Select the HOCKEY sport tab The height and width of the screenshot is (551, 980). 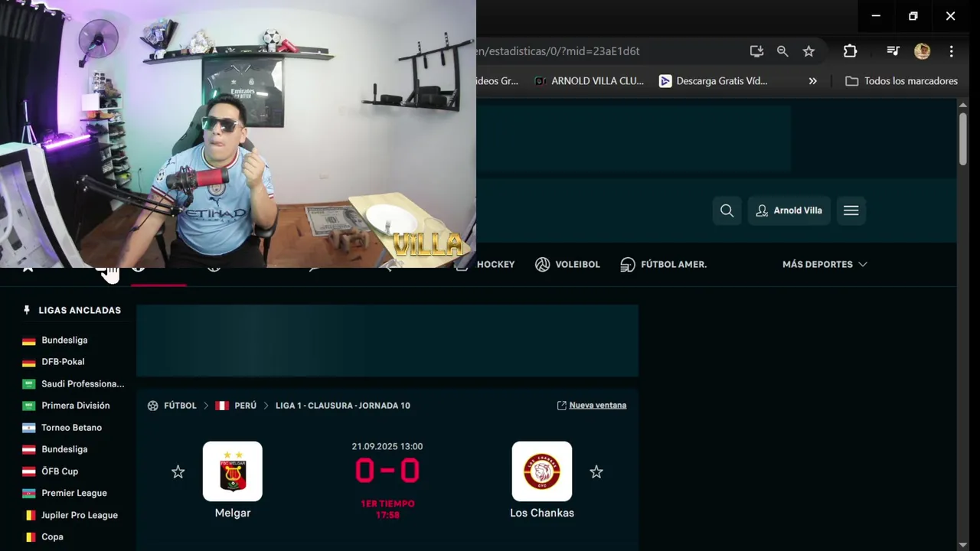pos(495,264)
